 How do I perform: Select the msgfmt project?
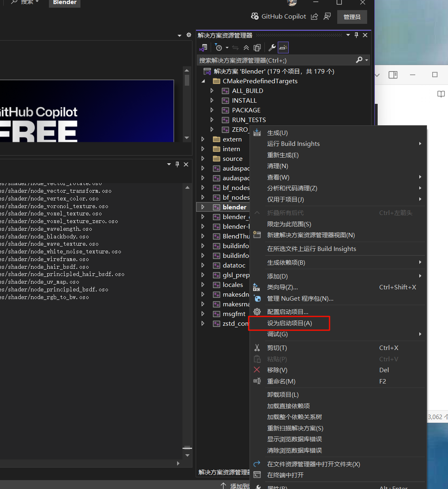pos(234,314)
